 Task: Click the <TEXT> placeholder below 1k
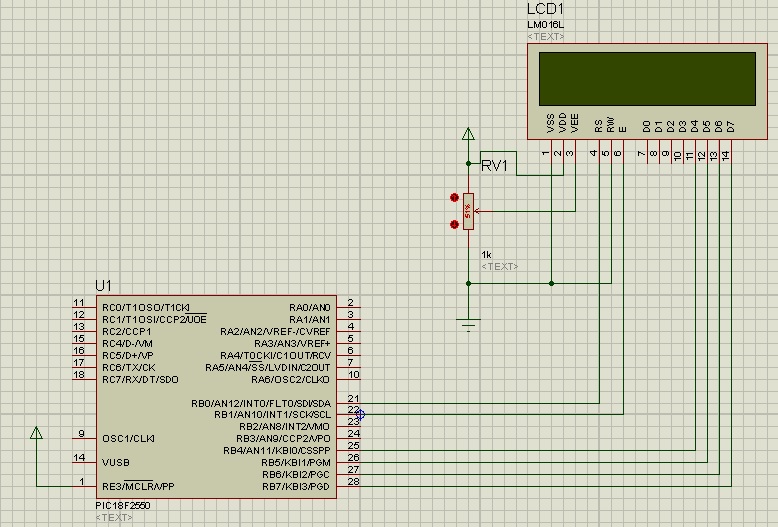(499, 266)
